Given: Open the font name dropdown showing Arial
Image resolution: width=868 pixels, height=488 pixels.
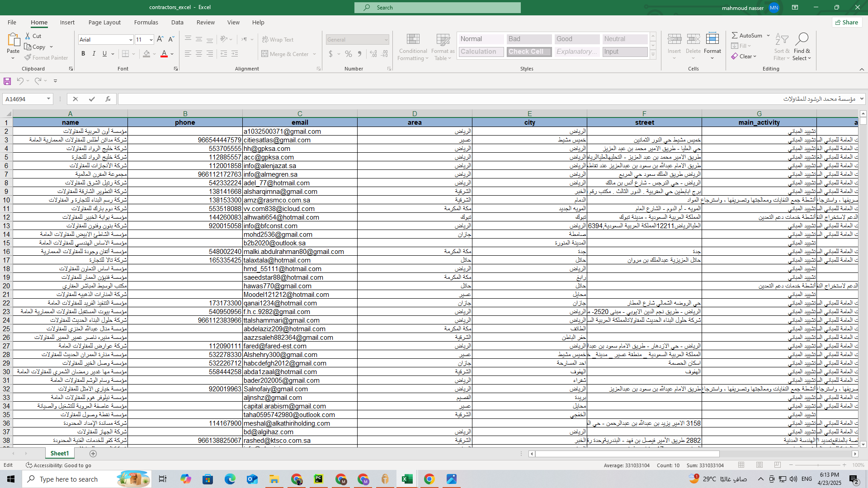Looking at the screenshot, I should [x=131, y=40].
